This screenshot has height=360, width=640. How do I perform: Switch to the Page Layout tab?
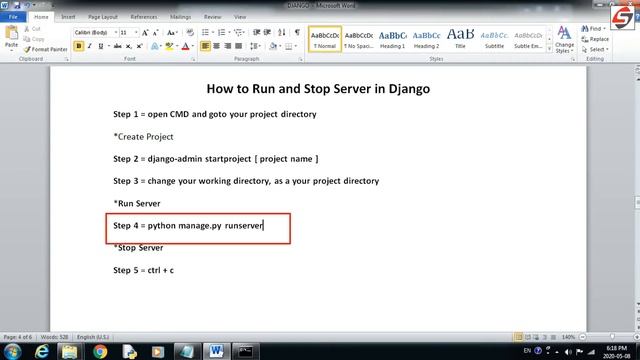click(x=102, y=17)
